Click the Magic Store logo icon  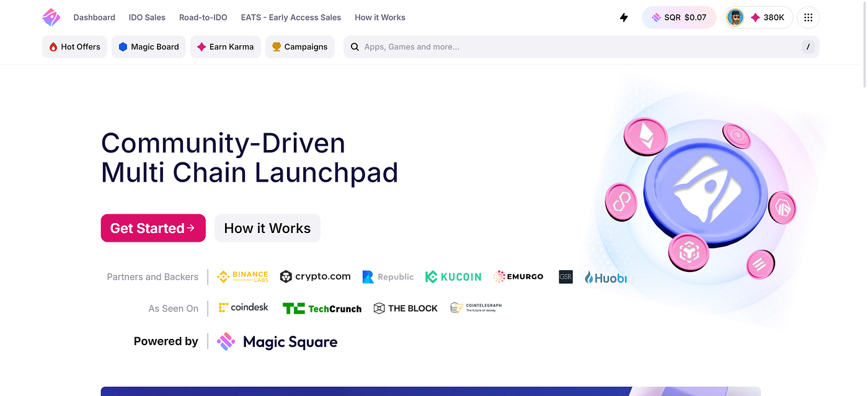click(x=51, y=17)
